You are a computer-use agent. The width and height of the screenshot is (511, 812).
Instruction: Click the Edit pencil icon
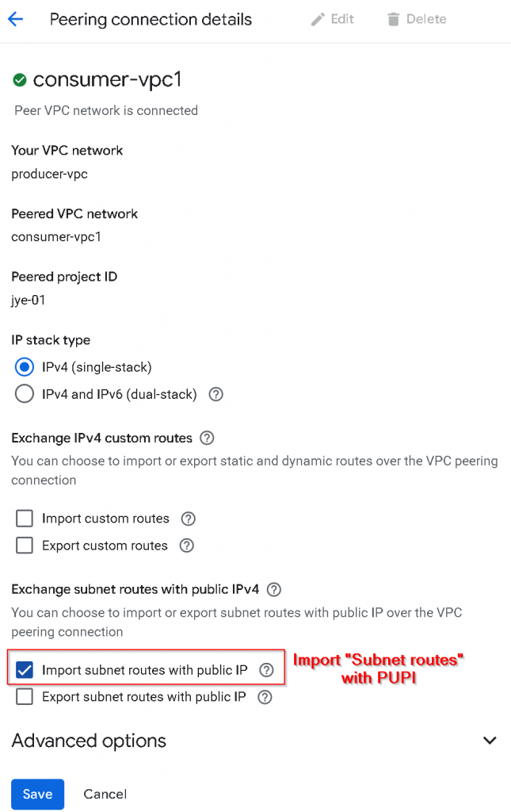click(x=318, y=19)
